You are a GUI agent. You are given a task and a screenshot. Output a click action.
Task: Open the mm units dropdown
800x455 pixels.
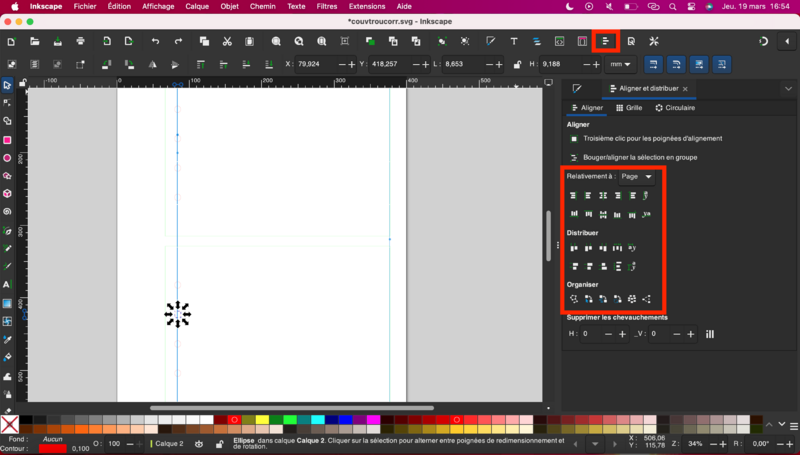[621, 64]
